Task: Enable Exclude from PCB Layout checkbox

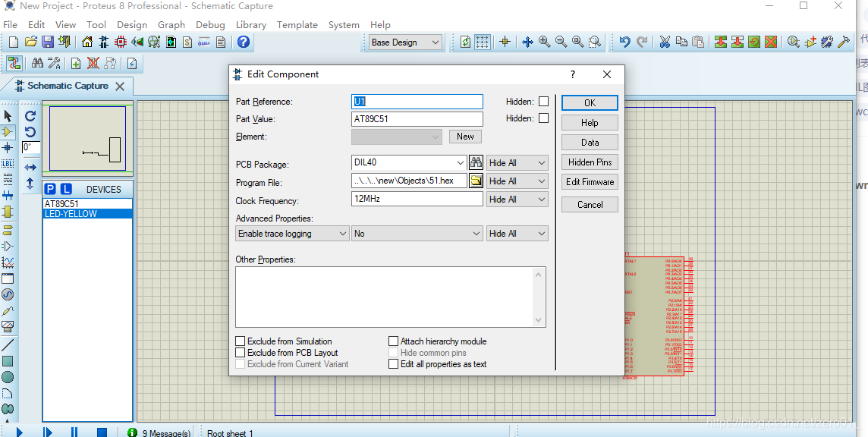Action: (241, 352)
